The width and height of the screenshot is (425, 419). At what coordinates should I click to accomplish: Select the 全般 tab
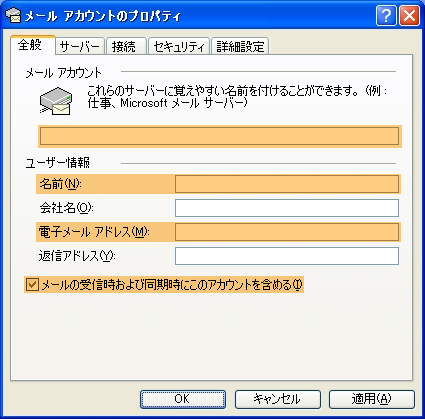tap(32, 45)
